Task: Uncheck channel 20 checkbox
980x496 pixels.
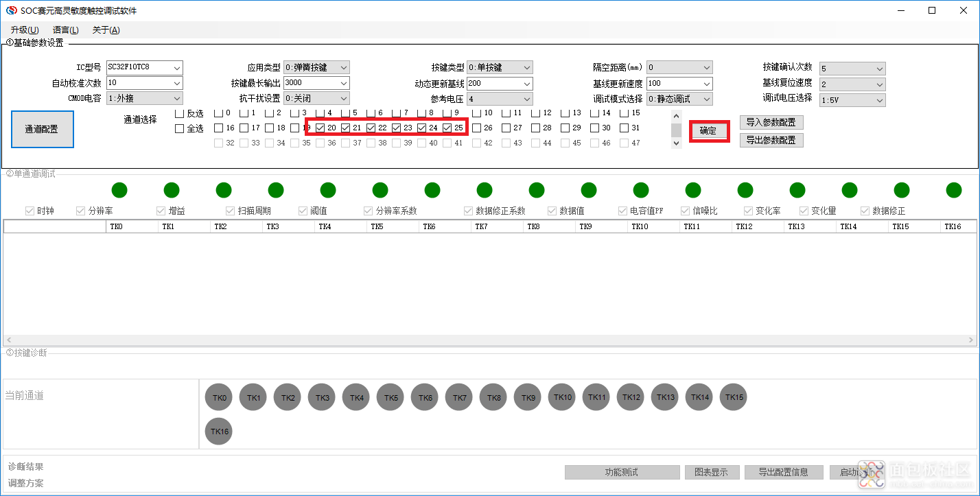Action: (320, 128)
